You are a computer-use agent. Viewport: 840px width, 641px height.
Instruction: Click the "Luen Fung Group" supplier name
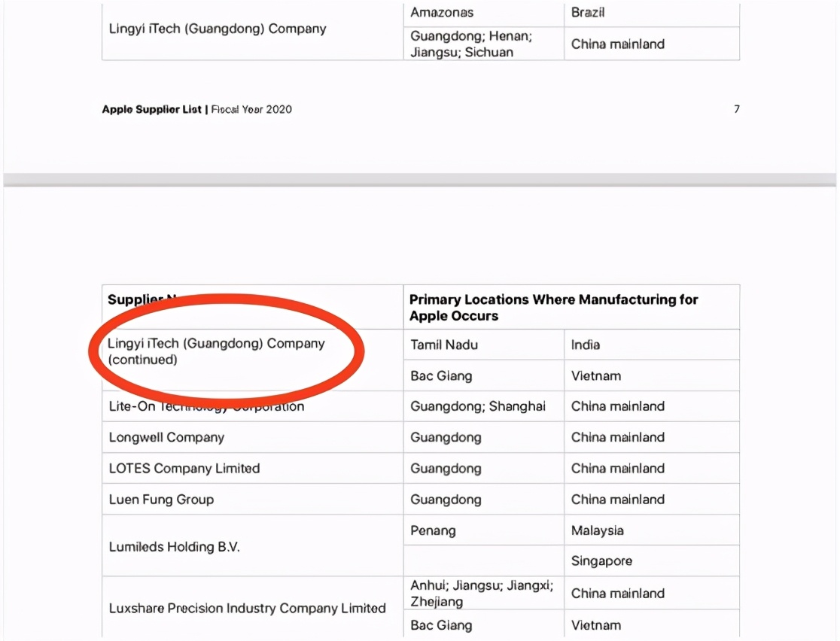click(x=161, y=500)
